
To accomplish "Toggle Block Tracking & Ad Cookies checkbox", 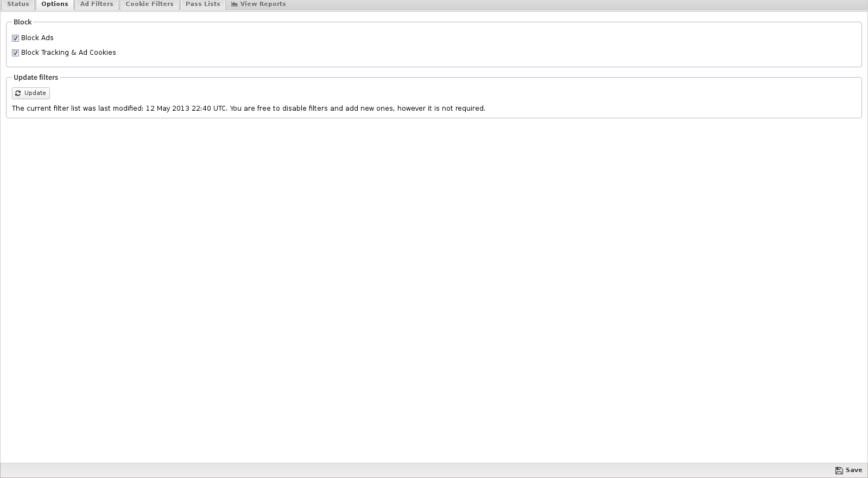I will (x=15, y=53).
